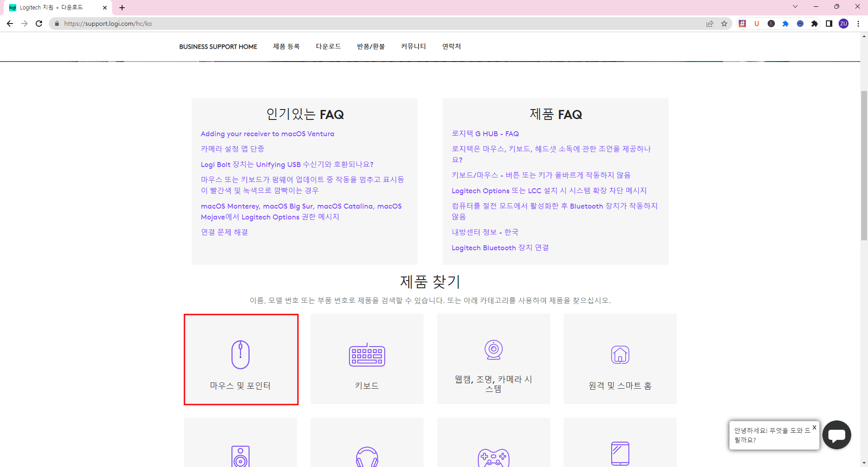Open the 연락처 menu item
Viewport: 868px width, 467px height.
pyautogui.click(x=451, y=47)
